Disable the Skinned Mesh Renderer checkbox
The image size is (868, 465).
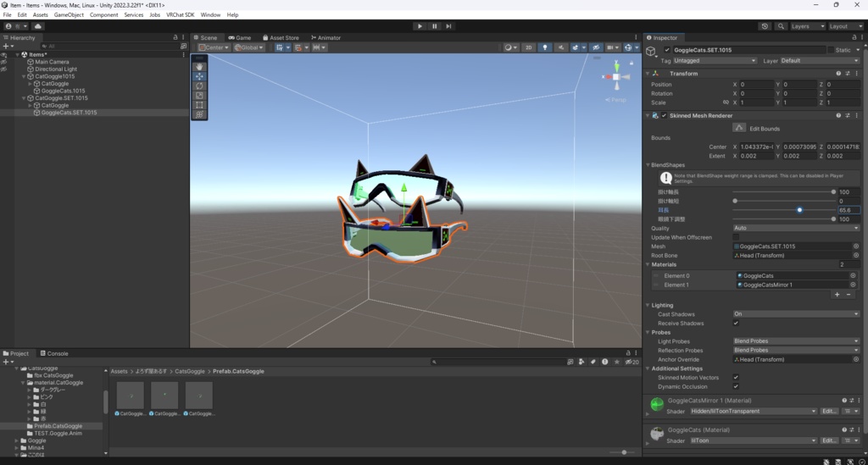[x=664, y=115]
